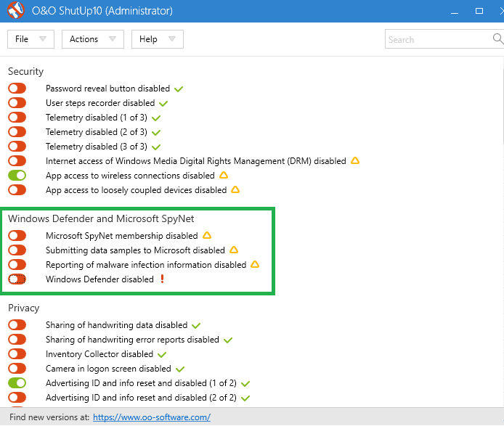Click the O&O ShutUp10 app logo icon

click(x=16, y=11)
